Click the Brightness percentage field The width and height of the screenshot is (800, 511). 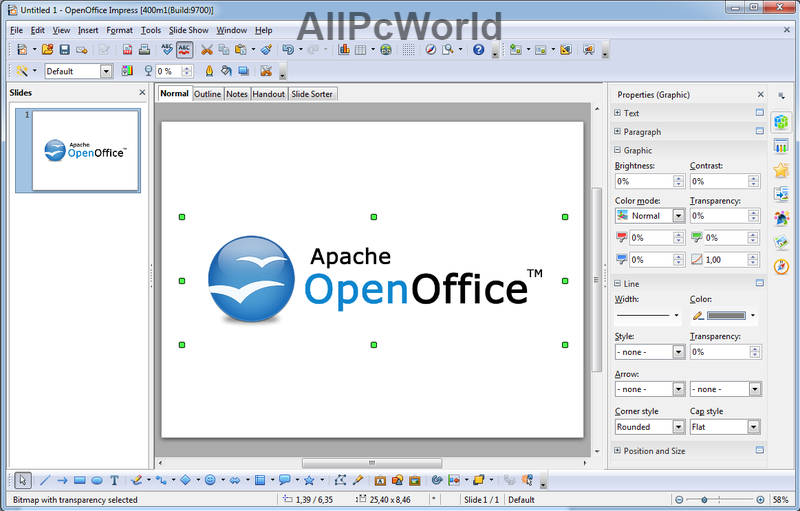click(x=644, y=181)
